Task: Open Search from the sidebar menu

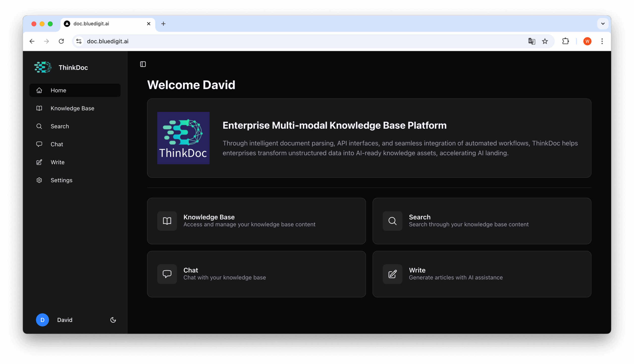Action: tap(75, 126)
